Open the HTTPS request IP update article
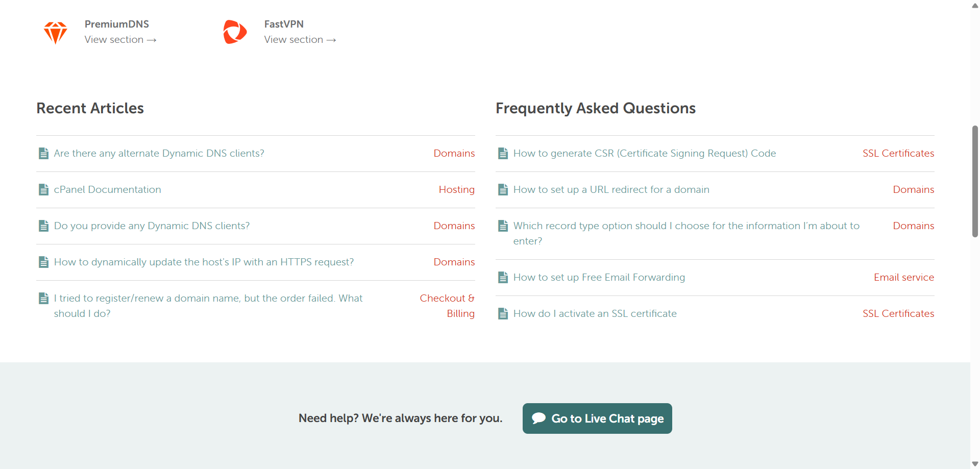Viewport: 980px width, 469px height. click(x=204, y=262)
